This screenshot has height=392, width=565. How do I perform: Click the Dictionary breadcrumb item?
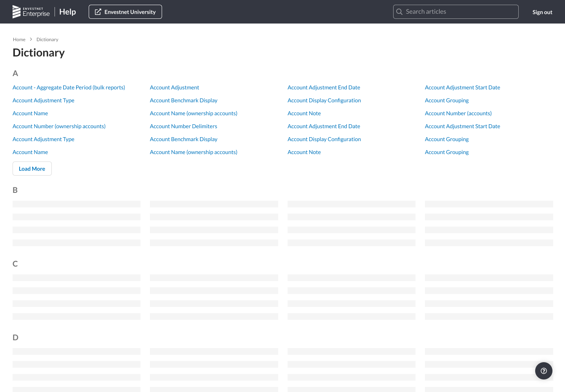pyautogui.click(x=47, y=40)
